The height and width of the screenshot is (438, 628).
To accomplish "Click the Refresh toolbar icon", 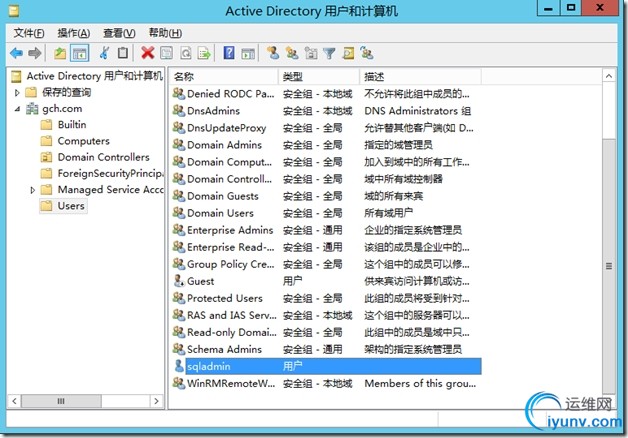I will [x=186, y=53].
